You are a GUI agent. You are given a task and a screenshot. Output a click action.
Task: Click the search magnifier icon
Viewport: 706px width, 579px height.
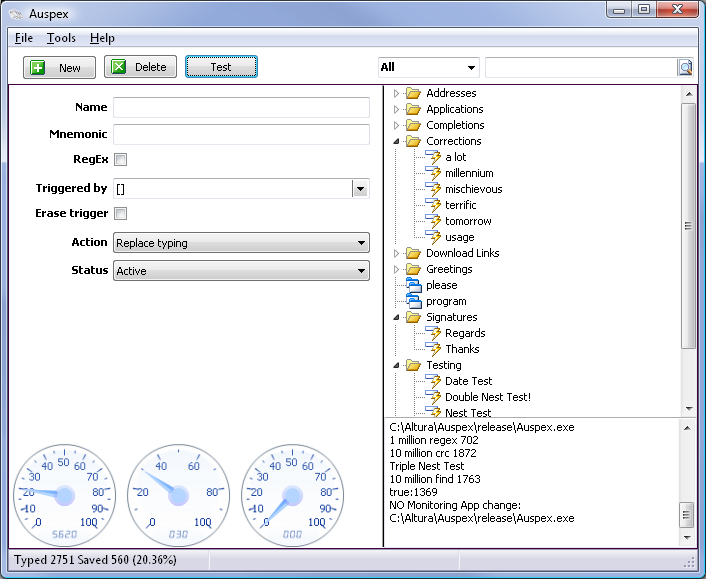685,68
